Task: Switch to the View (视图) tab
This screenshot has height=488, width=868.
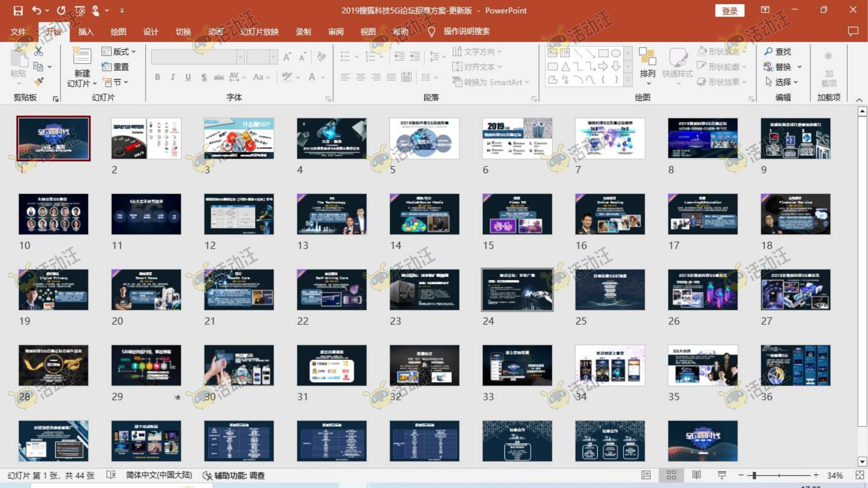Action: click(368, 32)
